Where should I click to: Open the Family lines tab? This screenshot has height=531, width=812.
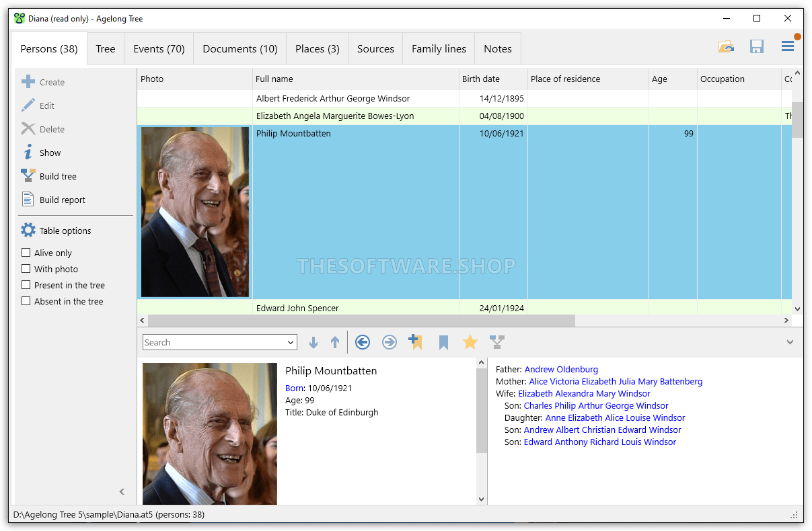(x=438, y=48)
